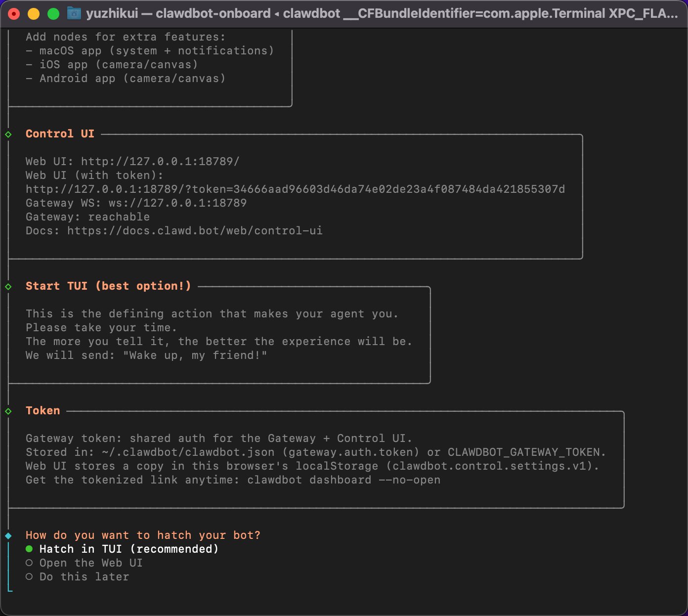Click the iOS app (camera/canvas) line

(x=112, y=64)
